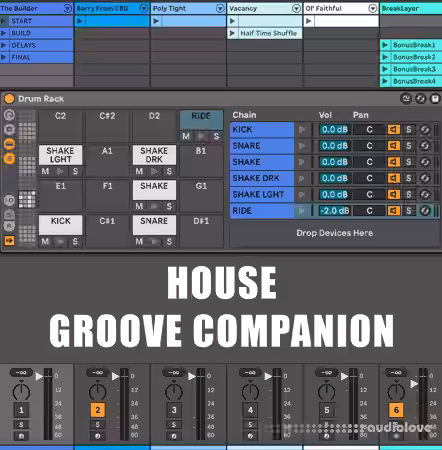
Task: Select the SNARE drum pad
Action: coord(154,225)
